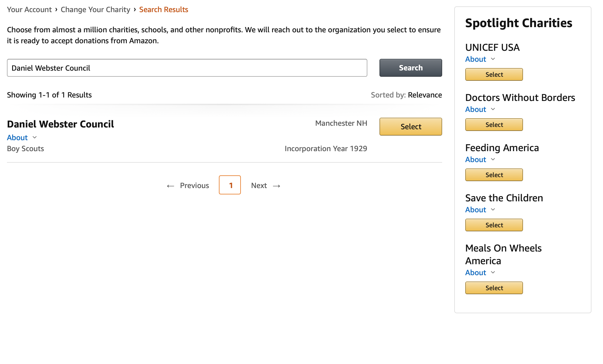Click Showing 1-1 of 1 Results text
This screenshot has height=364, width=603.
[x=49, y=95]
